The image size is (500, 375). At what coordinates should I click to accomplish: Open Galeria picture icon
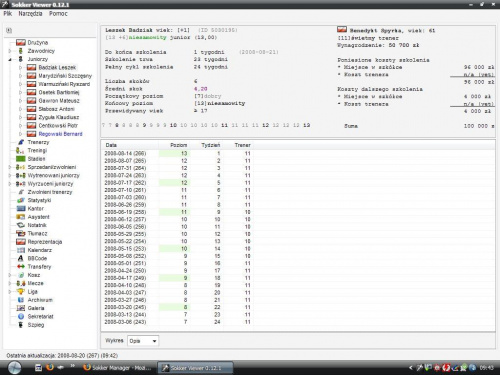pyautogui.click(x=21, y=308)
